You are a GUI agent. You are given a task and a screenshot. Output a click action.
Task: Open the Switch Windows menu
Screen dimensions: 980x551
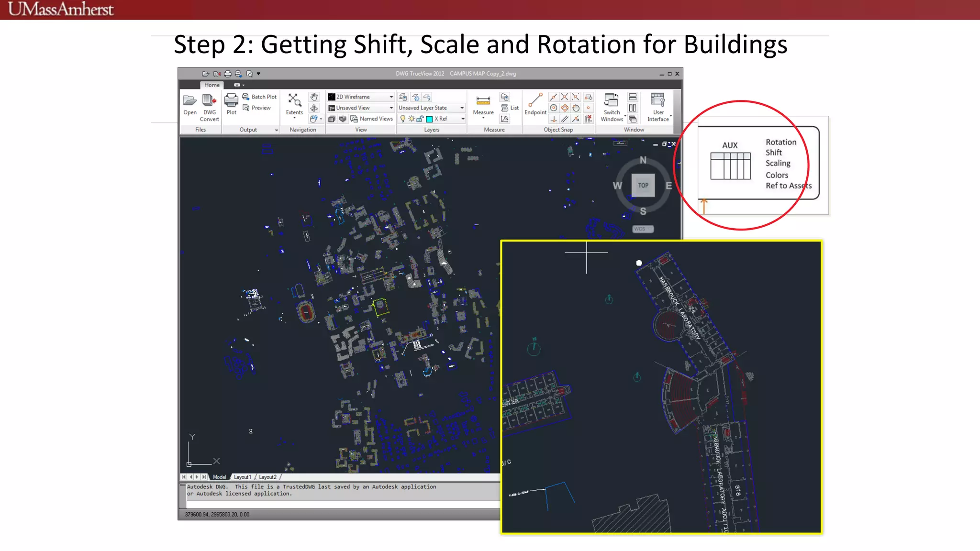click(x=612, y=108)
